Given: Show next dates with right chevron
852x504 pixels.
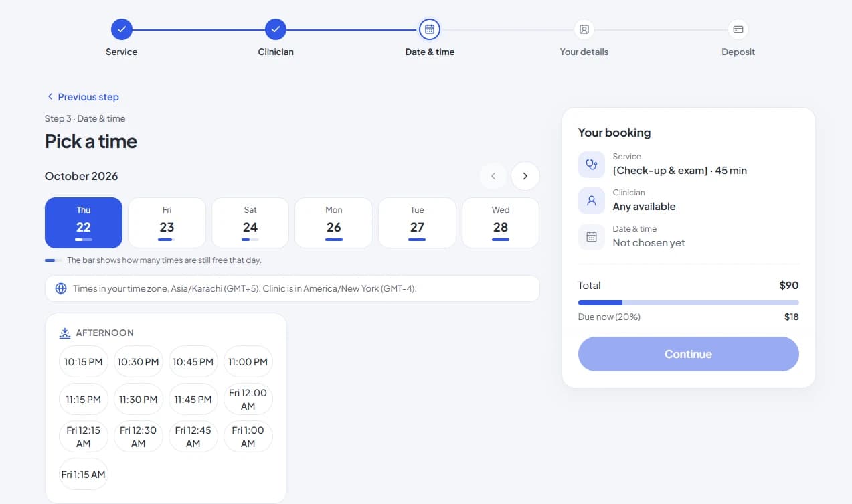Looking at the screenshot, I should click(x=525, y=176).
